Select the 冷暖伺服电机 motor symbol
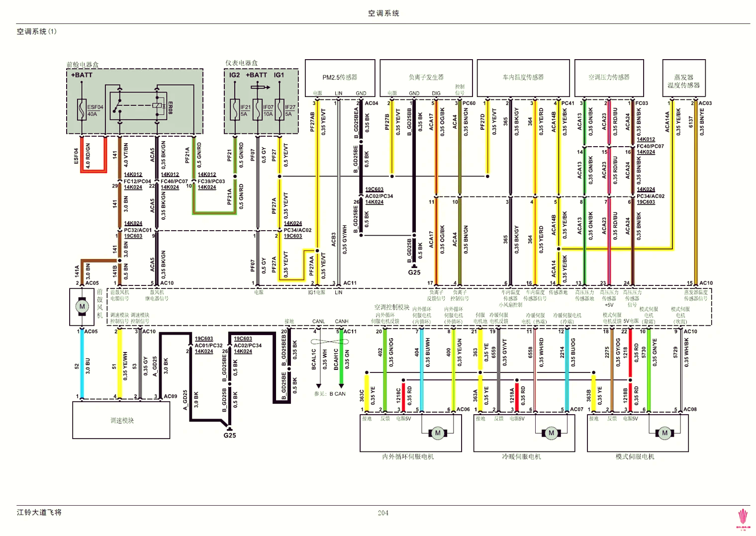 click(x=551, y=433)
